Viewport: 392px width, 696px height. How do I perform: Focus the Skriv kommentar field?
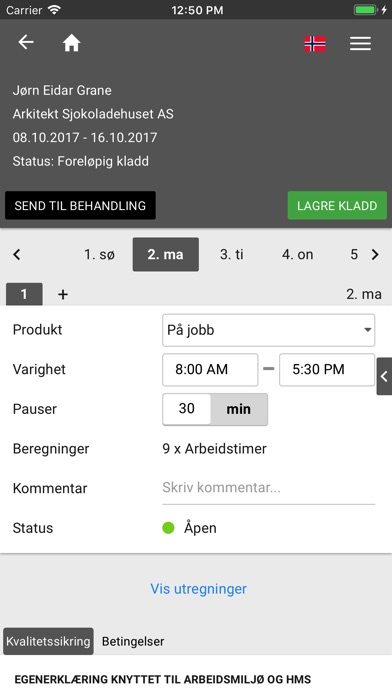[269, 488]
